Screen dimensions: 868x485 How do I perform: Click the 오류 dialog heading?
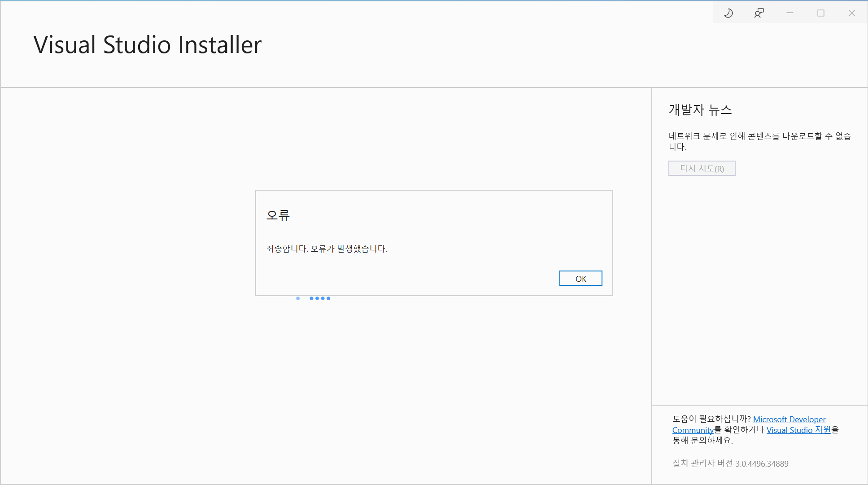click(x=278, y=215)
